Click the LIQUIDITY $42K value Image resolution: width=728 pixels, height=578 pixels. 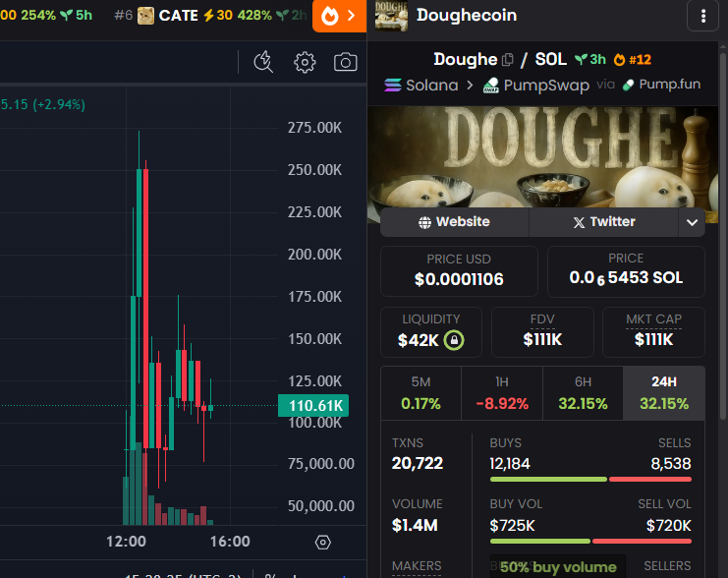tap(418, 340)
